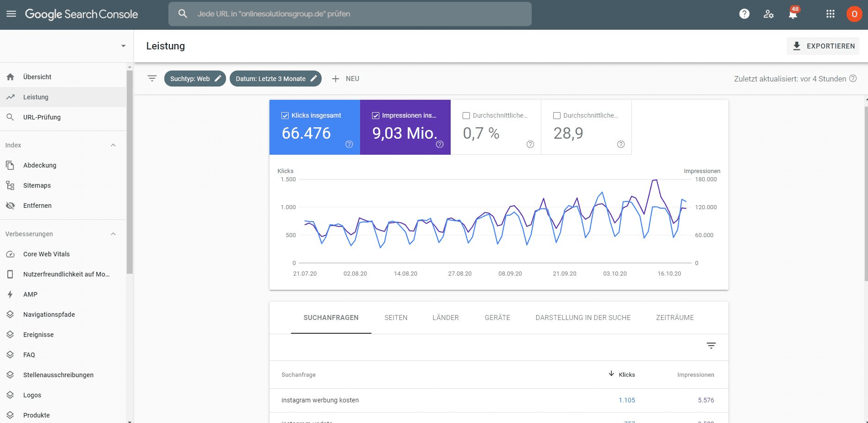Collapse the Verbesserungen section
868x423 pixels.
pyautogui.click(x=113, y=234)
